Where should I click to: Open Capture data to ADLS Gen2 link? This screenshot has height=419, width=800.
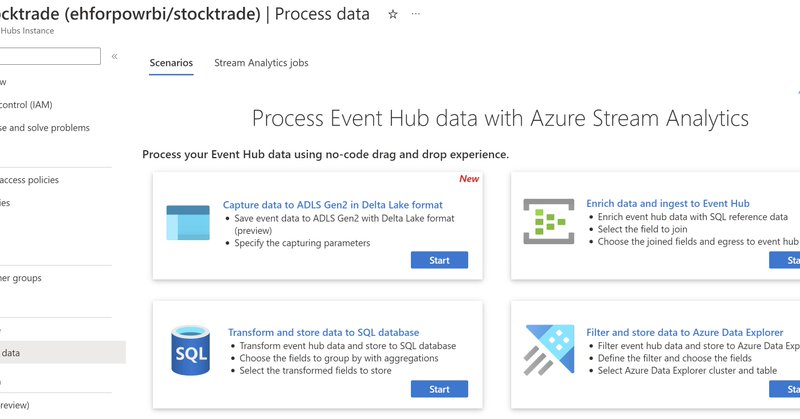[333, 205]
